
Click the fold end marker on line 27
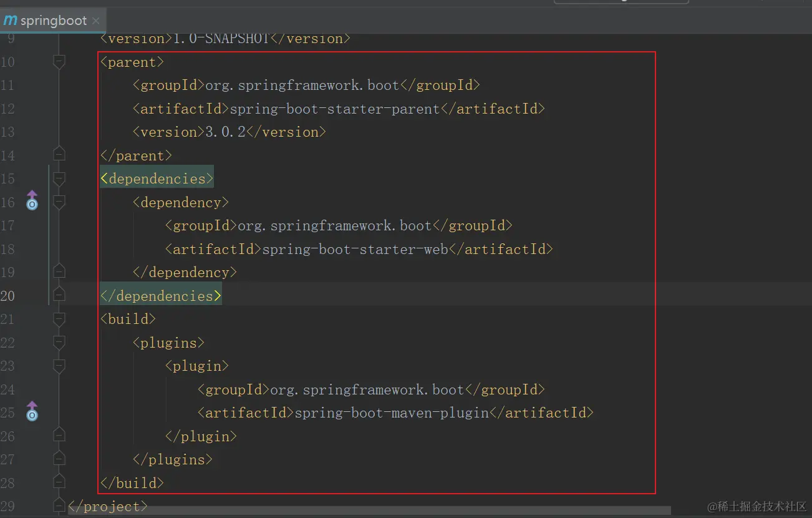[59, 459]
